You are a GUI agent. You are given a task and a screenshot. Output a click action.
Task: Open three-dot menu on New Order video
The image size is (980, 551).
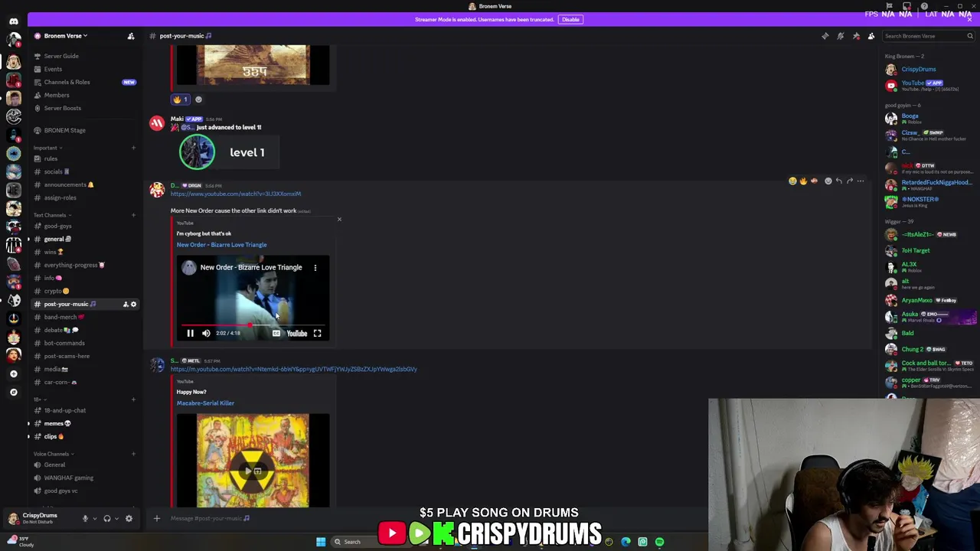point(315,268)
